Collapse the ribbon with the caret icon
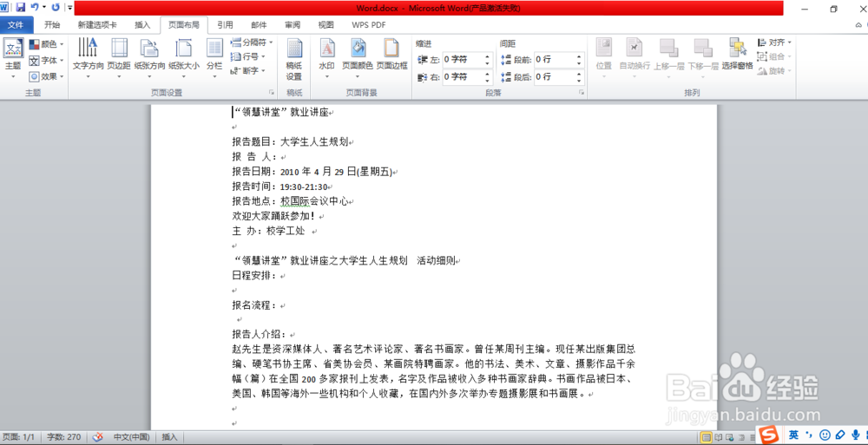The image size is (868, 445). [x=858, y=25]
